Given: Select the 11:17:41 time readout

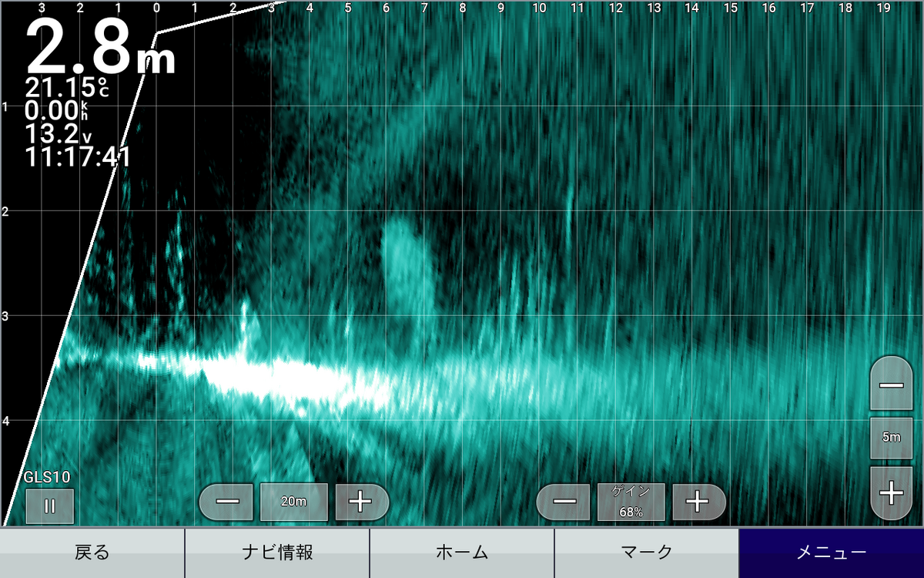Looking at the screenshot, I should click(x=78, y=157).
